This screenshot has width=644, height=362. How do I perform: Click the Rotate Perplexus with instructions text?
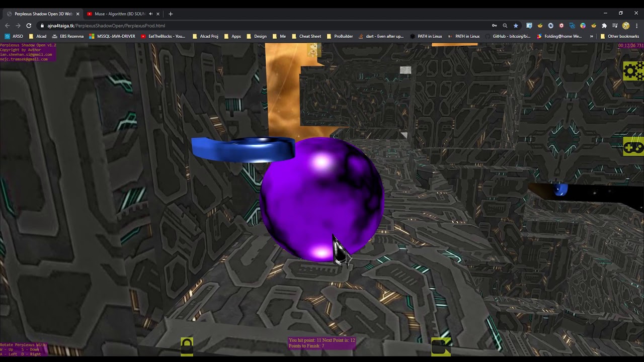coord(23,349)
